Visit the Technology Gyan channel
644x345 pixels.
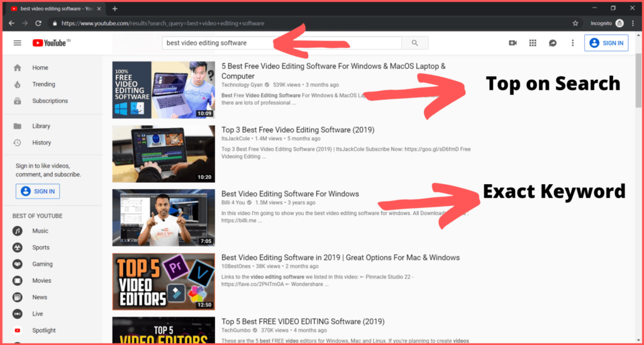241,85
